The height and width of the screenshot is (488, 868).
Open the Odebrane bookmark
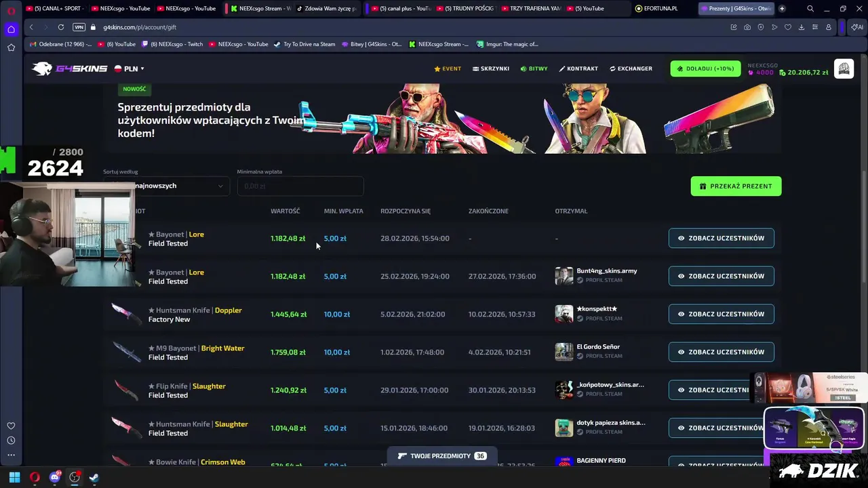(x=61, y=44)
